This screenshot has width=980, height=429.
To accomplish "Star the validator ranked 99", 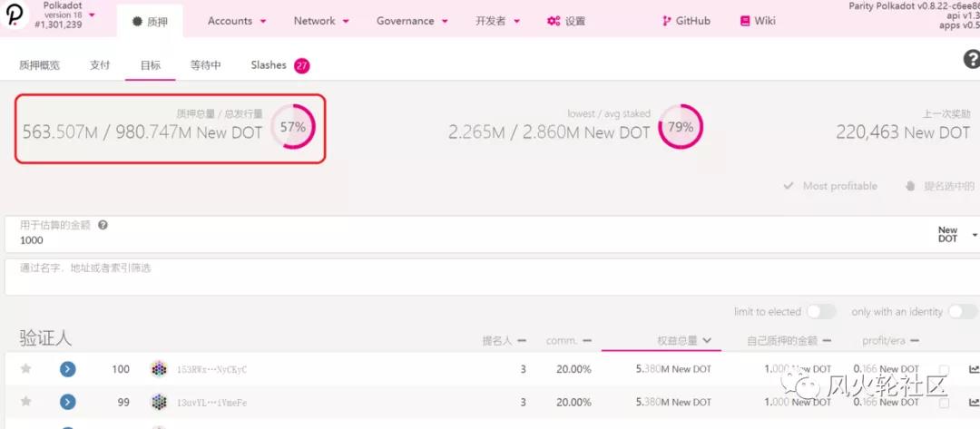I will 26,402.
